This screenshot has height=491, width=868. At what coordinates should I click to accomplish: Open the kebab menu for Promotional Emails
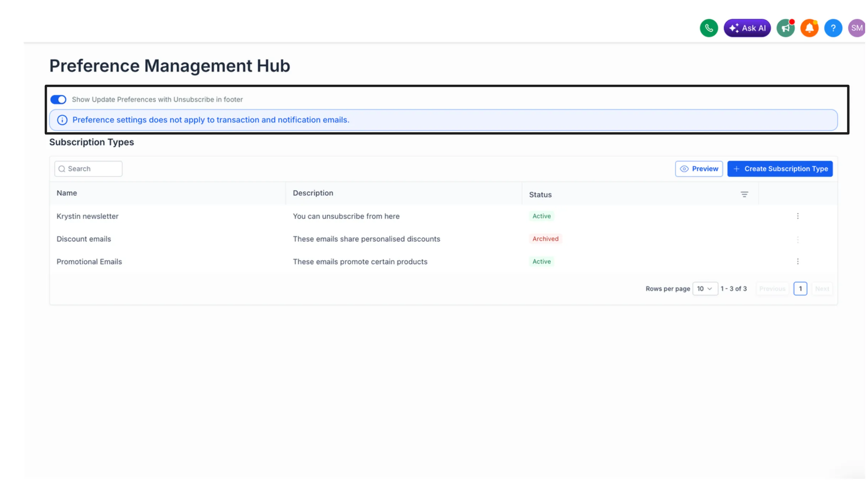[798, 261]
